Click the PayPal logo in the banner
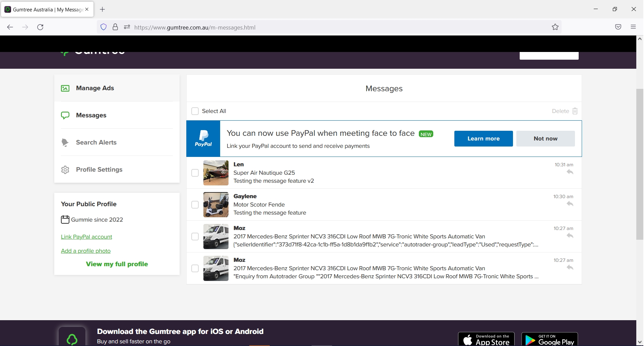Screen dimensions: 644x346 pyautogui.click(x=203, y=138)
